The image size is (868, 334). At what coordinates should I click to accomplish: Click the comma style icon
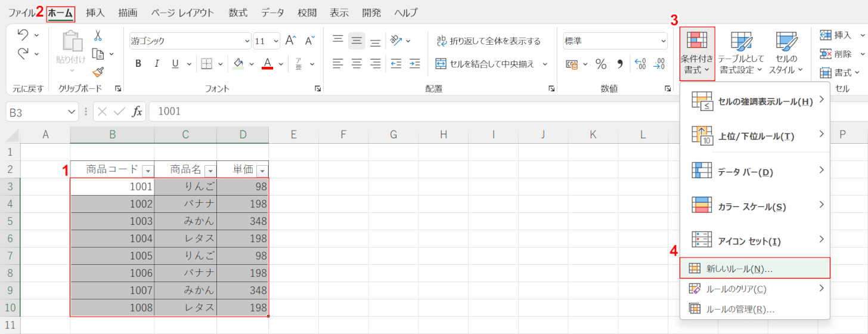click(x=619, y=64)
